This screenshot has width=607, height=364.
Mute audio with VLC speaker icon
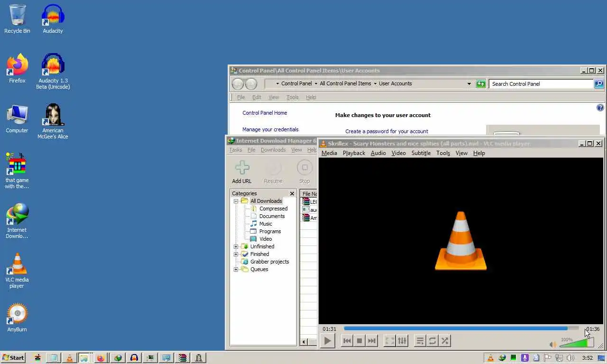coord(552,345)
